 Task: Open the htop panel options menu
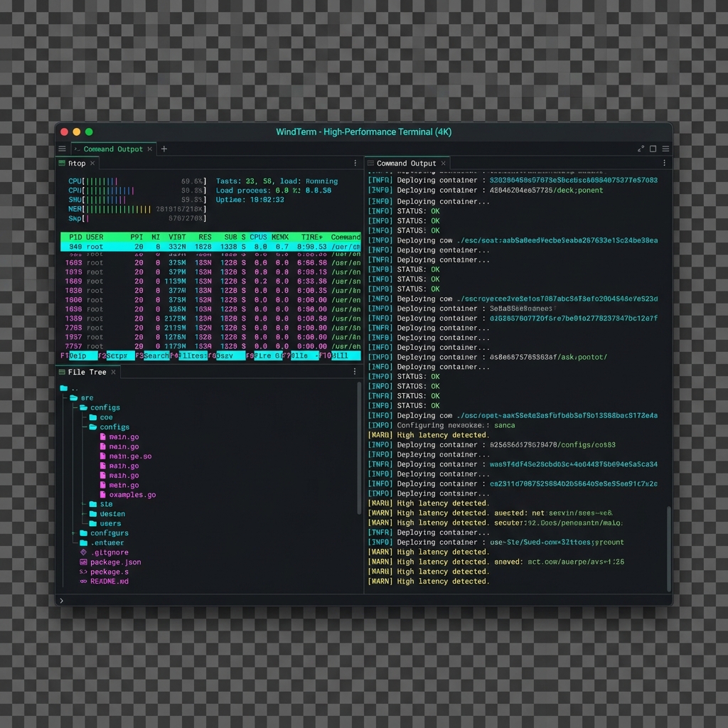355,161
